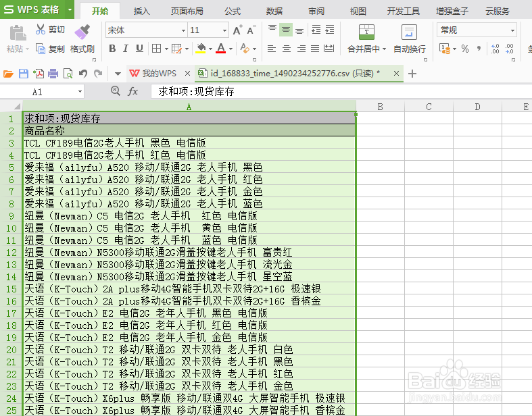532x416 pixels.
Task: Click the fill color bucket icon
Action: [201, 49]
